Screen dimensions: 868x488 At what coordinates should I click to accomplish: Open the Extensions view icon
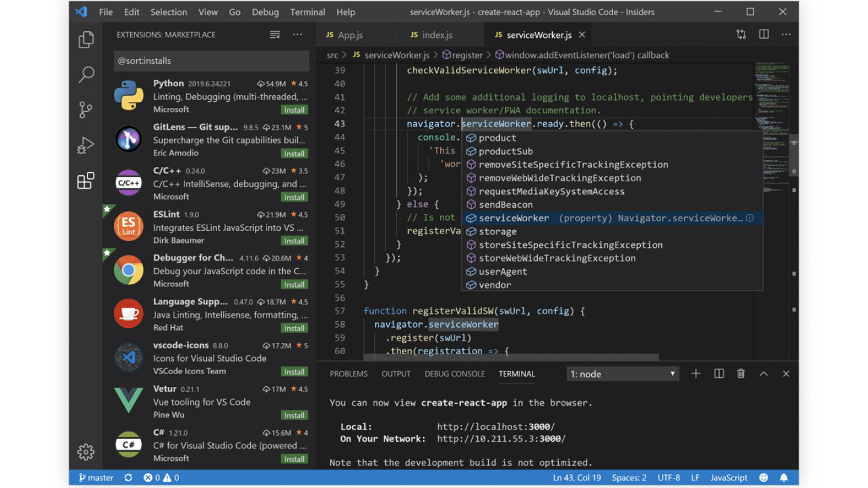point(86,180)
